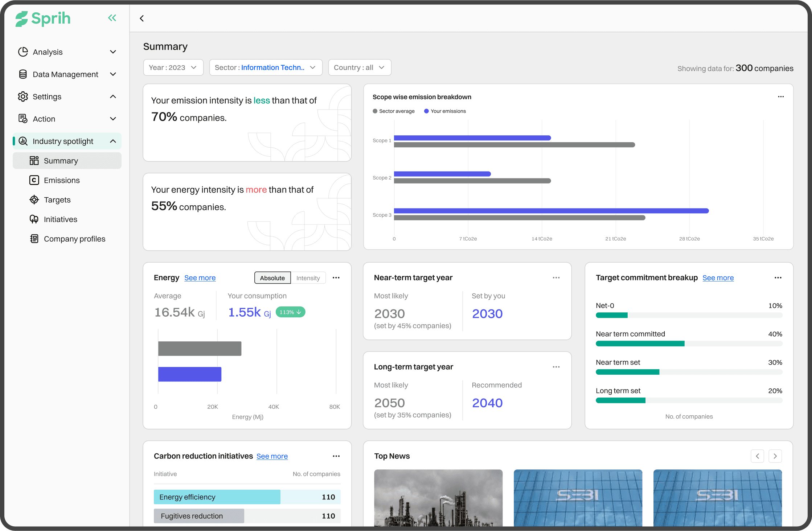Click the Sprih logo
Image resolution: width=812 pixels, height=531 pixels.
(x=43, y=18)
